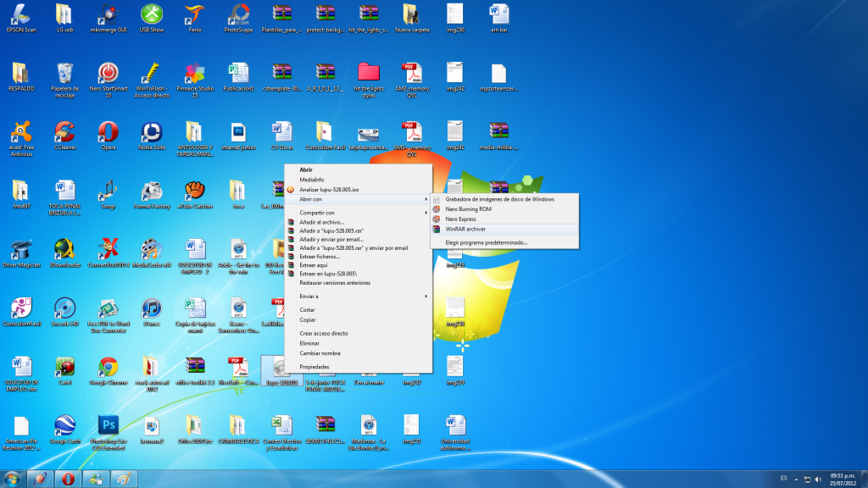Open the Encode HD shortcut
The height and width of the screenshot is (488, 868).
[x=64, y=312]
